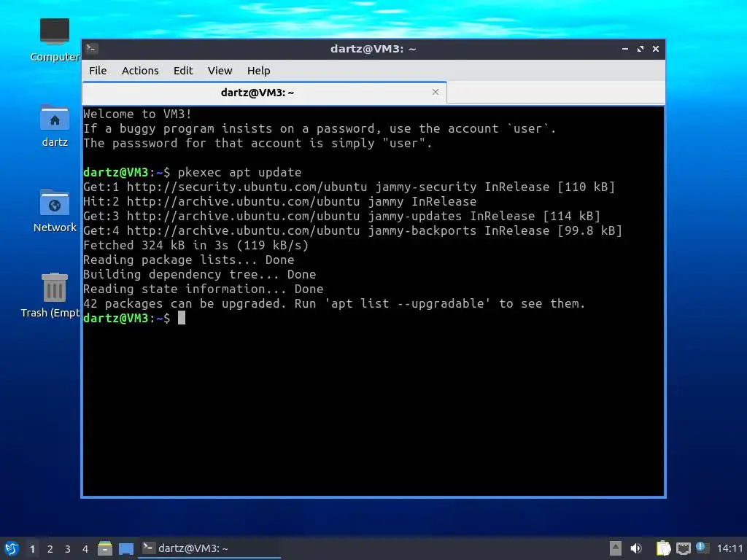Viewport: 747px width, 560px height.
Task: Open the clipboard manager tray icon
Action: click(x=663, y=548)
